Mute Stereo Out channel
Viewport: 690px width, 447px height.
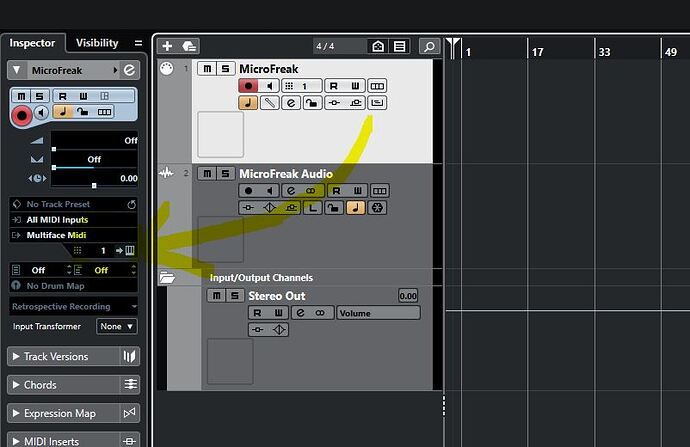point(217,296)
